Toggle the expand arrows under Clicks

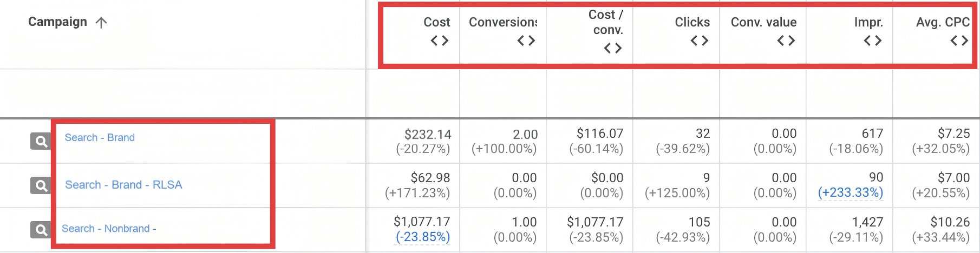699,41
